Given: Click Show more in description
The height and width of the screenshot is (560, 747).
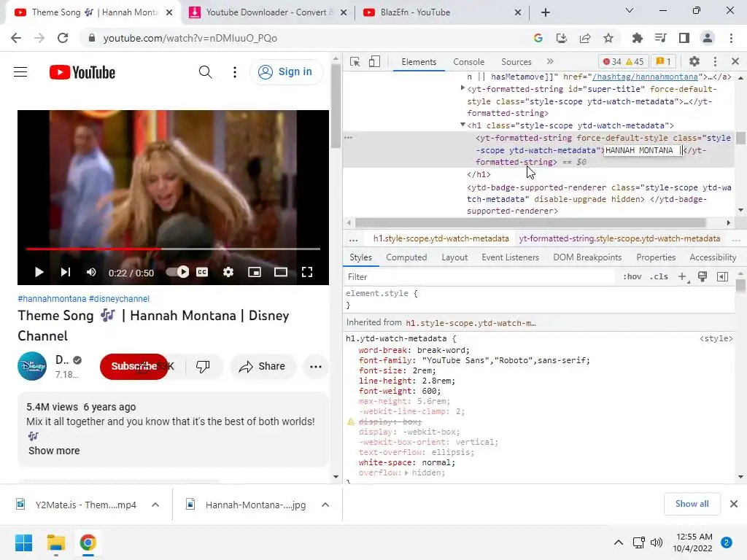Looking at the screenshot, I should [x=54, y=451].
